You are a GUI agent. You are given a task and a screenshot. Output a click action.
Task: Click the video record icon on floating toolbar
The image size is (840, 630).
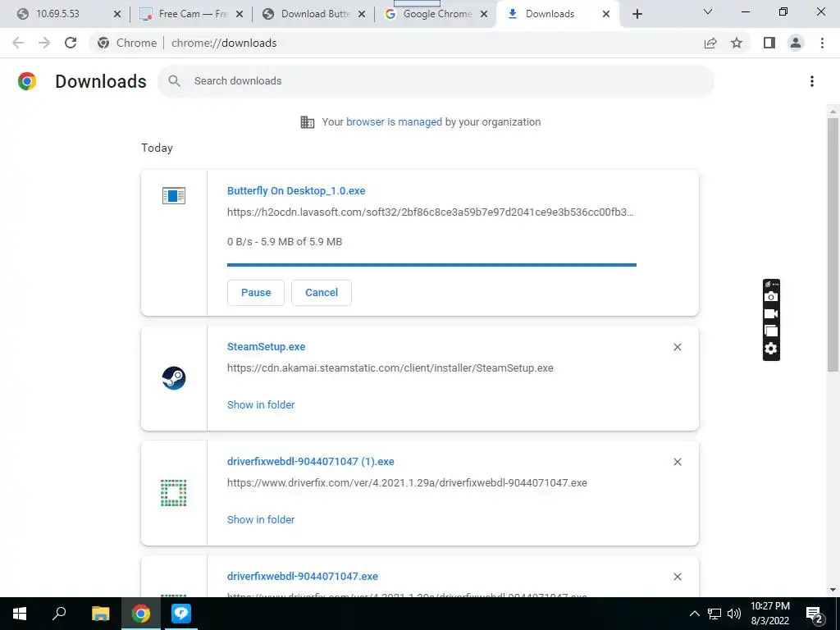[x=771, y=314]
